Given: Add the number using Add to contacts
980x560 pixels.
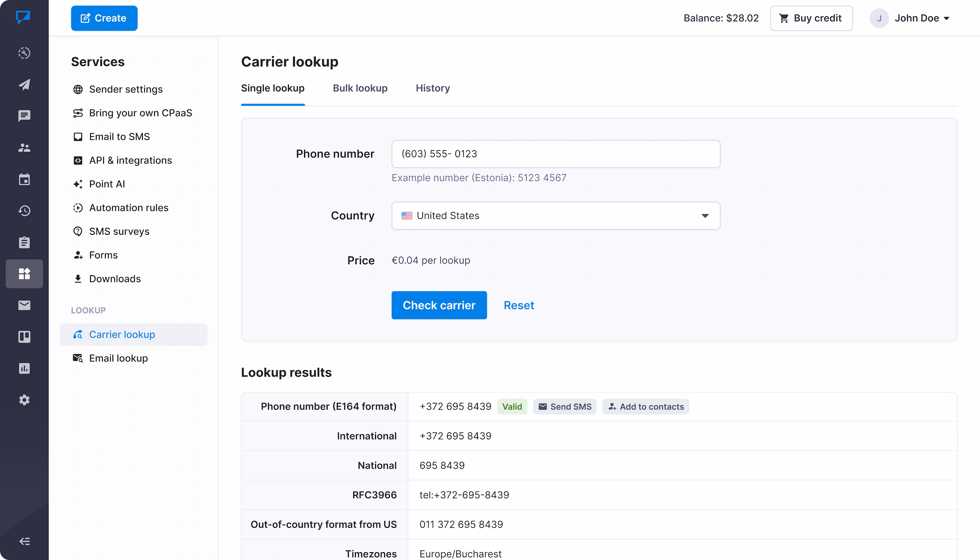Looking at the screenshot, I should click(646, 406).
